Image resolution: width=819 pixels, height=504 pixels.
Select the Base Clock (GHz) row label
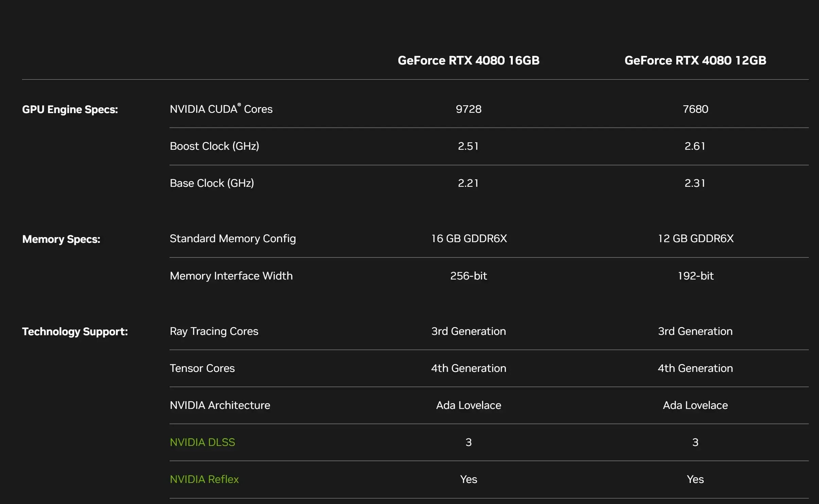(x=212, y=183)
